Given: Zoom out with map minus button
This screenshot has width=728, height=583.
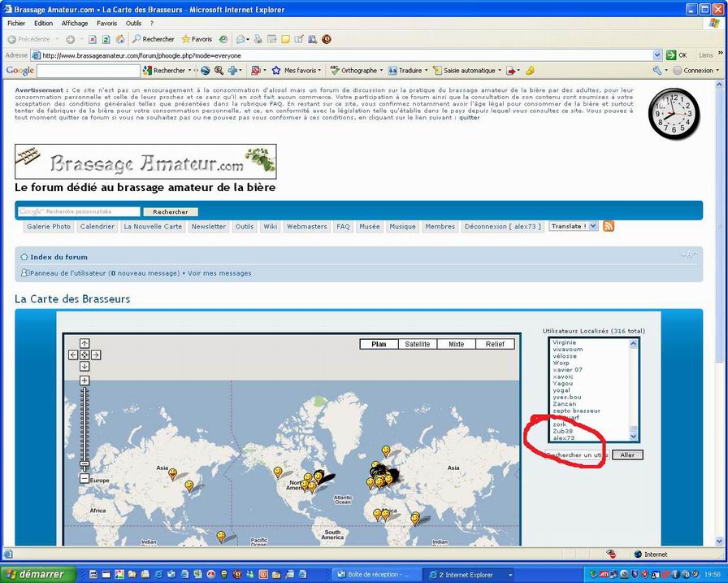Looking at the screenshot, I should coord(84,478).
